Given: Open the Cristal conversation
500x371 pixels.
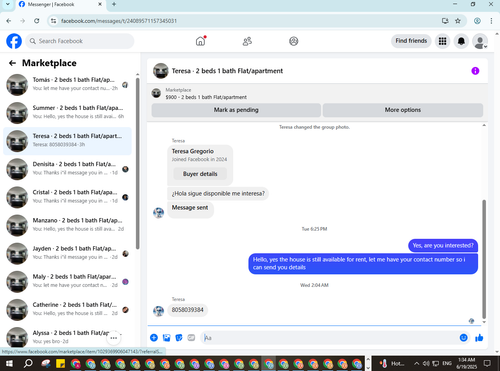Looking at the screenshot, I should (67, 197).
